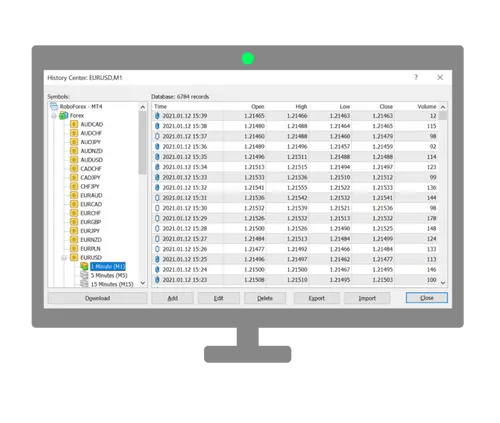Click open value 1.21465 in 15:39 row
Viewport: 500px width, 423px height.
[254, 116]
